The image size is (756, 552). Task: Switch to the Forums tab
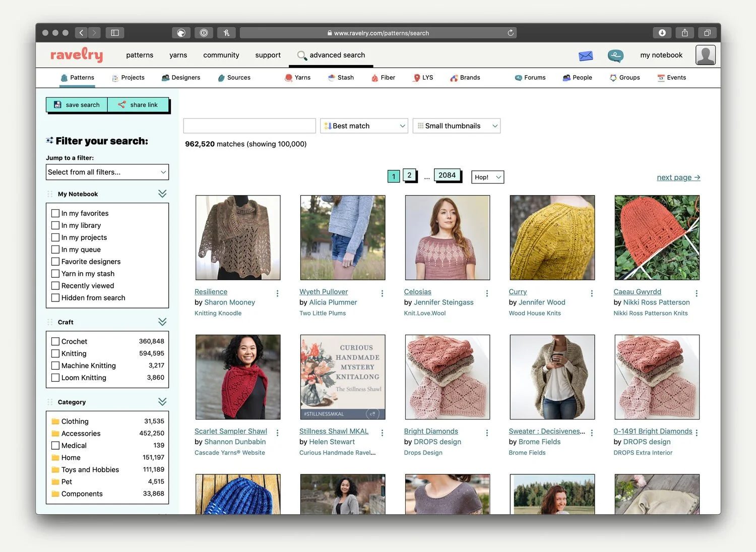click(530, 78)
